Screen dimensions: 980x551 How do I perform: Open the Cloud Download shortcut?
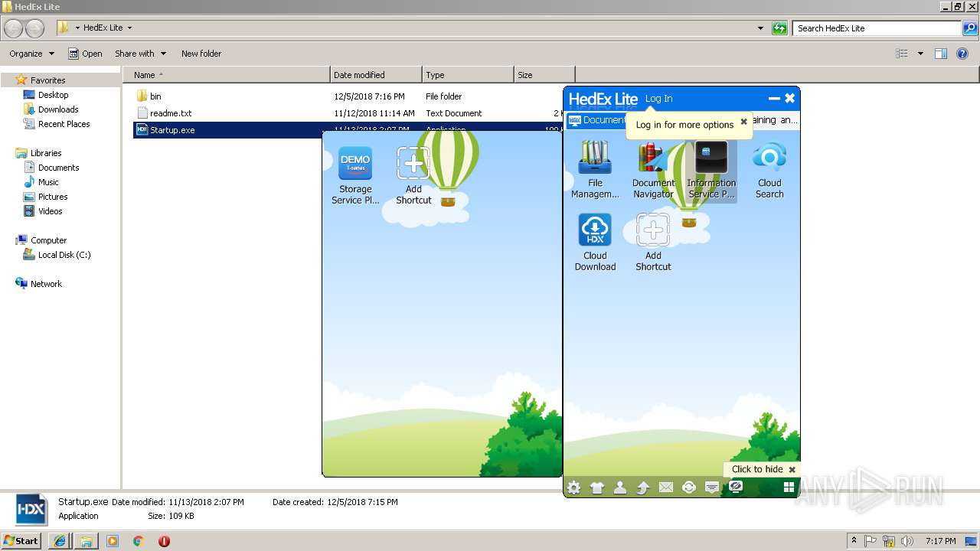coord(595,242)
